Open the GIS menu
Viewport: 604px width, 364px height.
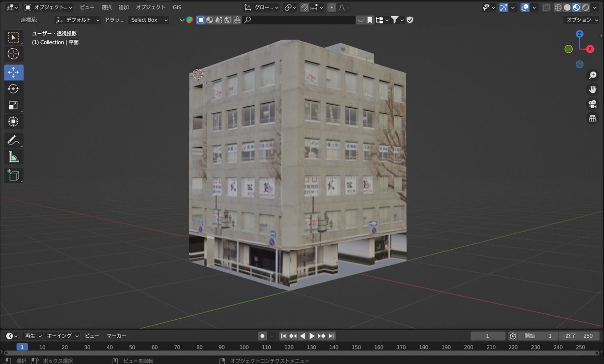point(177,8)
